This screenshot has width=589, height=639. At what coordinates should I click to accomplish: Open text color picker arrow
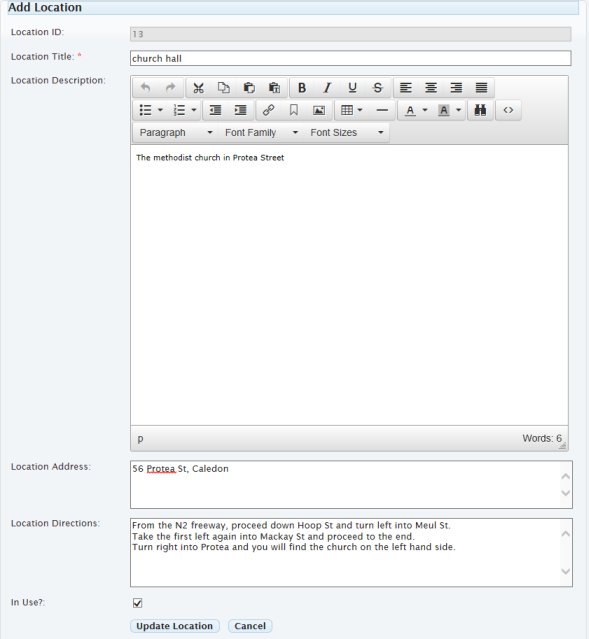tap(425, 110)
